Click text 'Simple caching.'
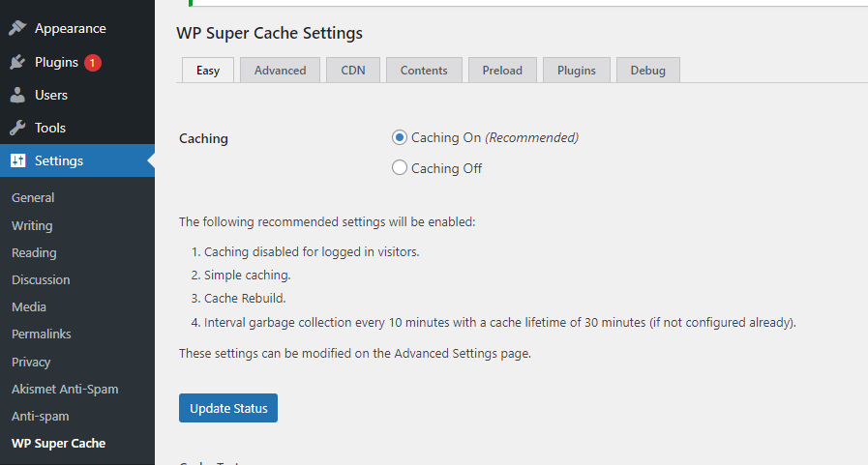Image resolution: width=868 pixels, height=465 pixels. click(247, 276)
